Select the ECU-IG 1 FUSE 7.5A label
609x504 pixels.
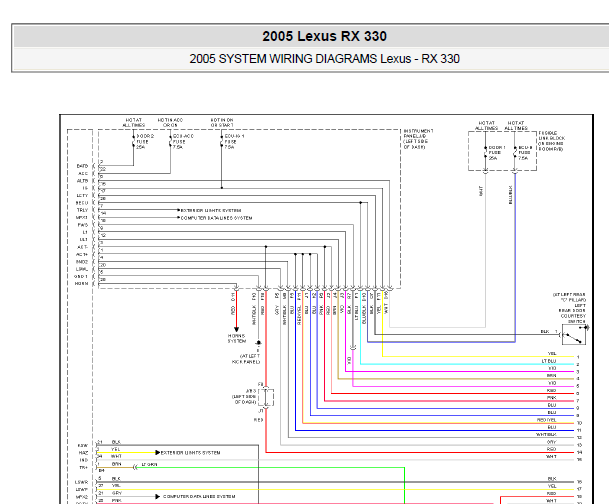click(x=234, y=142)
